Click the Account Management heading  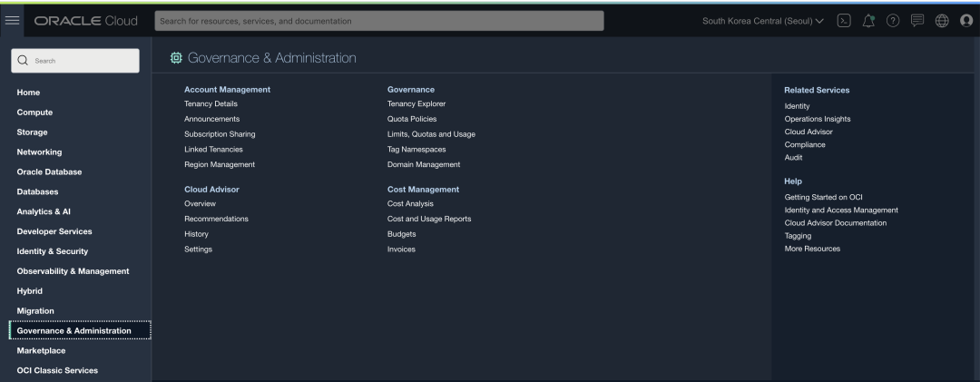(228, 90)
